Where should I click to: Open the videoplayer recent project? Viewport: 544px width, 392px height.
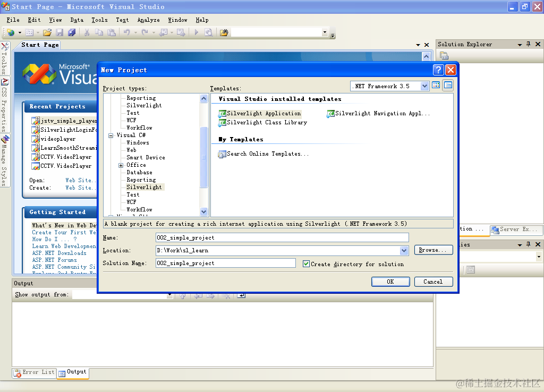coord(54,139)
